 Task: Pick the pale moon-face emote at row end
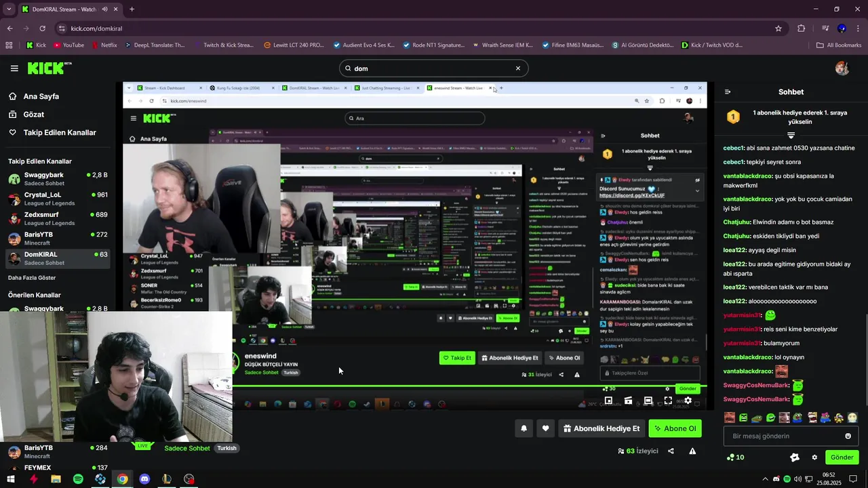tap(852, 418)
